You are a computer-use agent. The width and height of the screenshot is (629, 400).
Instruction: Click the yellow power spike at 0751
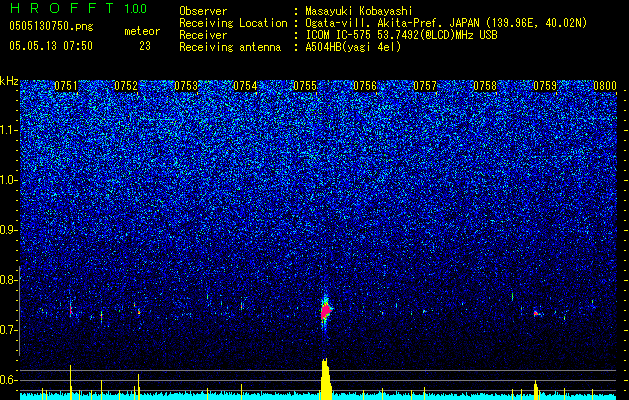71,382
